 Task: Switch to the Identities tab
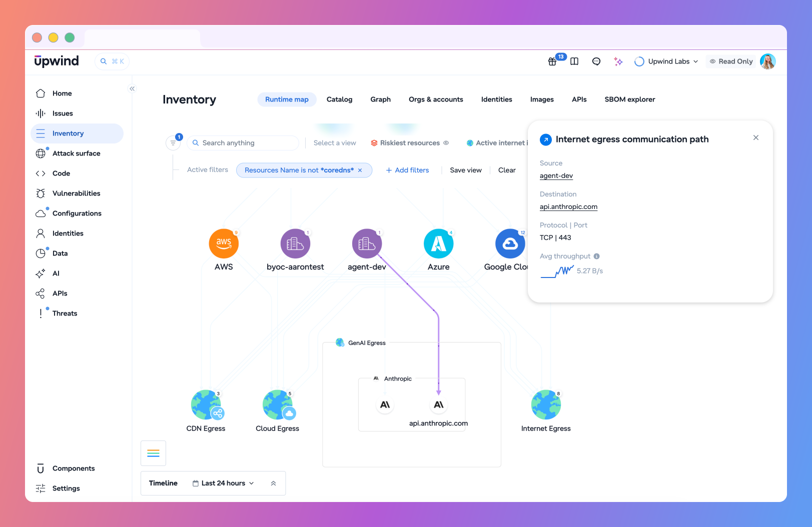(x=496, y=99)
